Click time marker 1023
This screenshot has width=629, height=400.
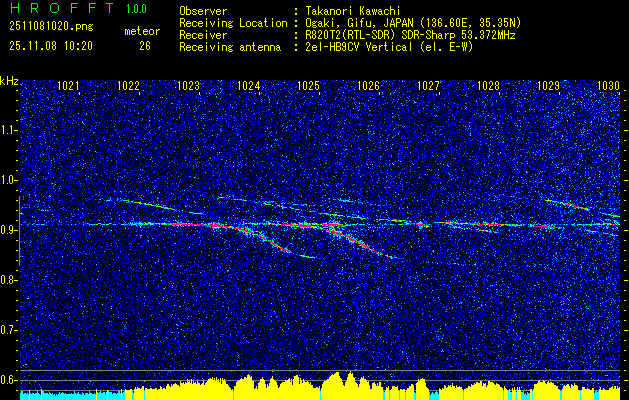click(x=189, y=85)
